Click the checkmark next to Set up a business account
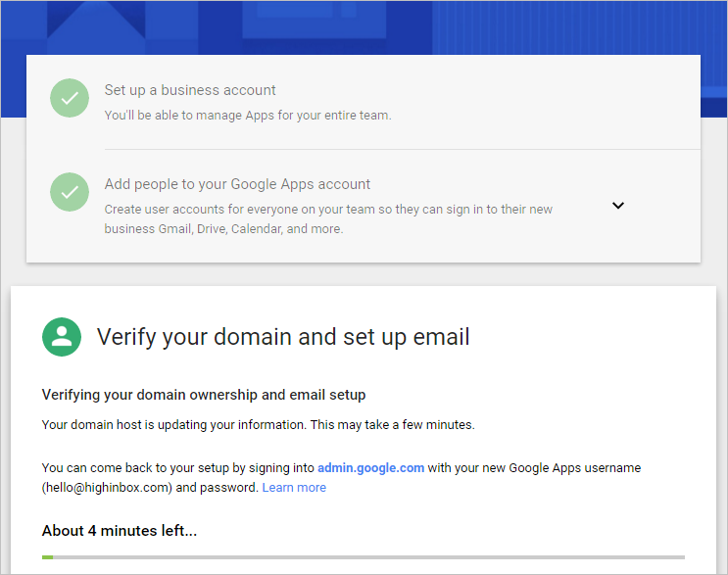The image size is (728, 575). pyautogui.click(x=70, y=98)
